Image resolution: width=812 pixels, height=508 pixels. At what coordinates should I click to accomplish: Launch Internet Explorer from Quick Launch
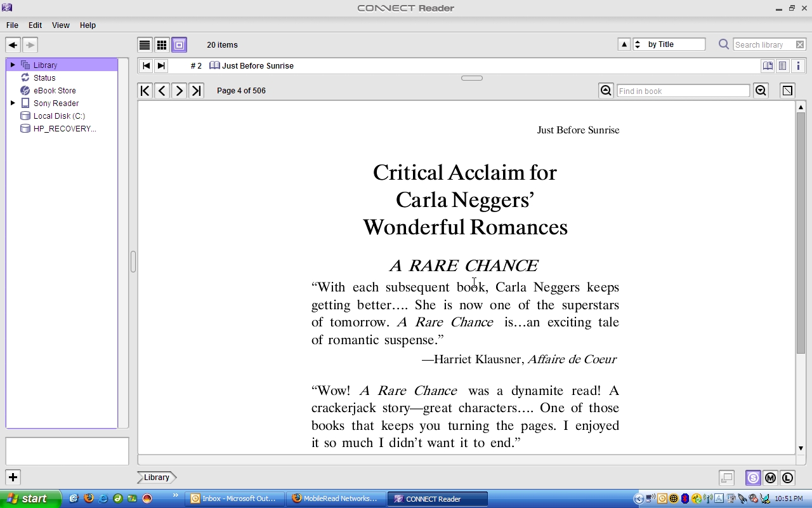tap(103, 498)
